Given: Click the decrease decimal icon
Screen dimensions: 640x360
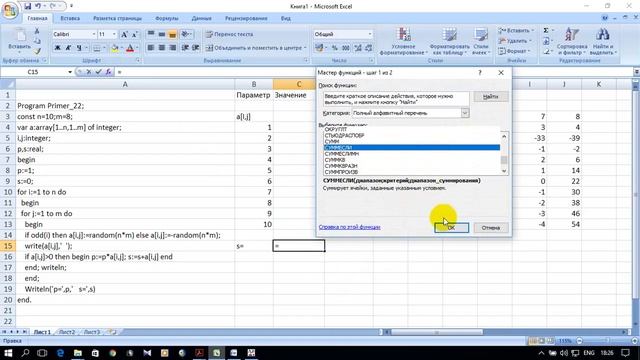Looking at the screenshot, I should [368, 48].
